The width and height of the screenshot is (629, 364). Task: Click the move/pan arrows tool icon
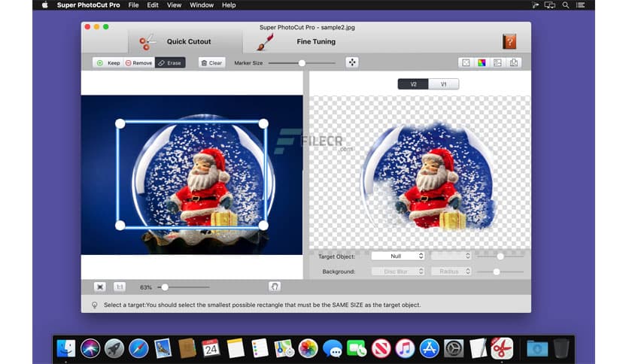(x=352, y=62)
